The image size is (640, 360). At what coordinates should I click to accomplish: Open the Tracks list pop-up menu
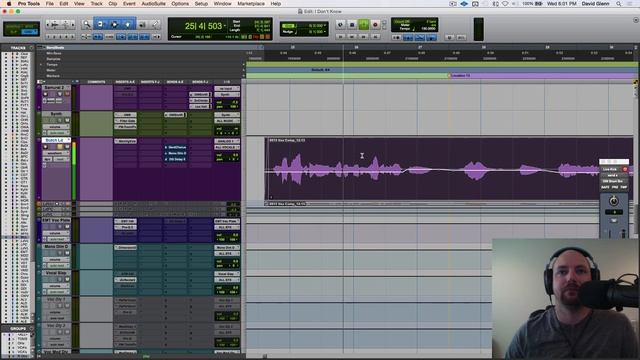(31, 48)
